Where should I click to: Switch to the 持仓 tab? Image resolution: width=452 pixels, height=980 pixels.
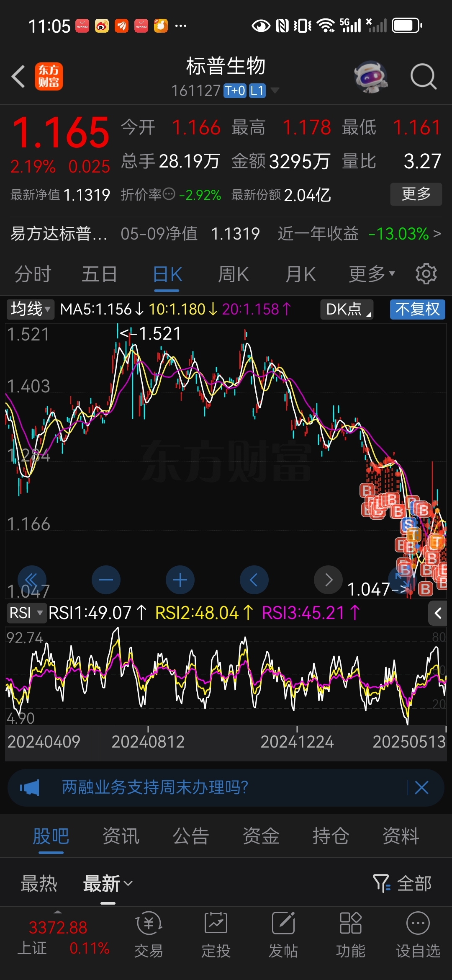point(331,836)
